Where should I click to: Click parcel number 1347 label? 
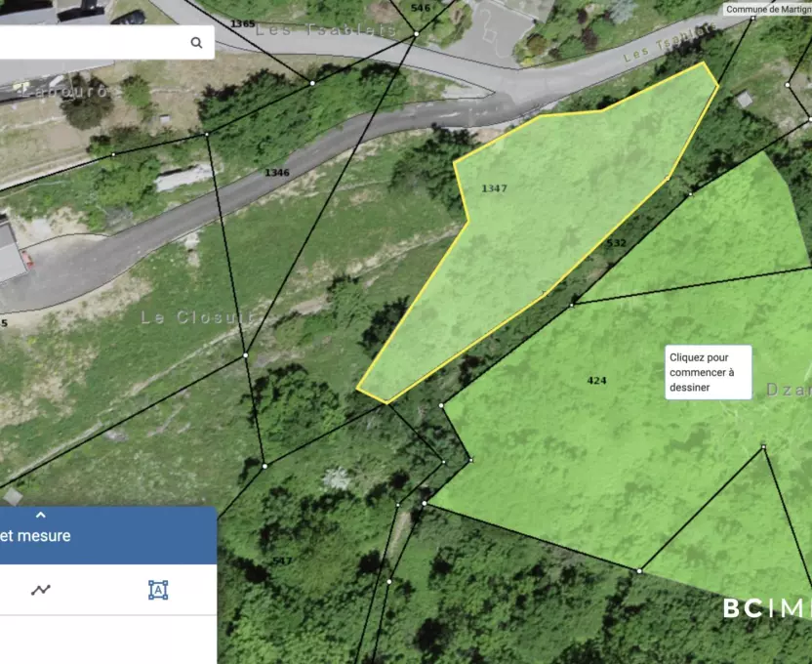pos(495,187)
